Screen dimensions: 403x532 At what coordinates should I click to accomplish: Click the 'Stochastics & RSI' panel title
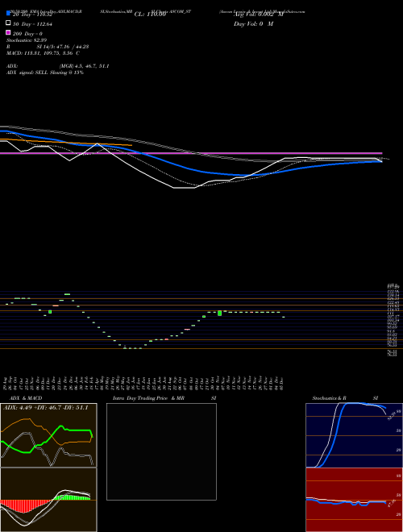345,398
